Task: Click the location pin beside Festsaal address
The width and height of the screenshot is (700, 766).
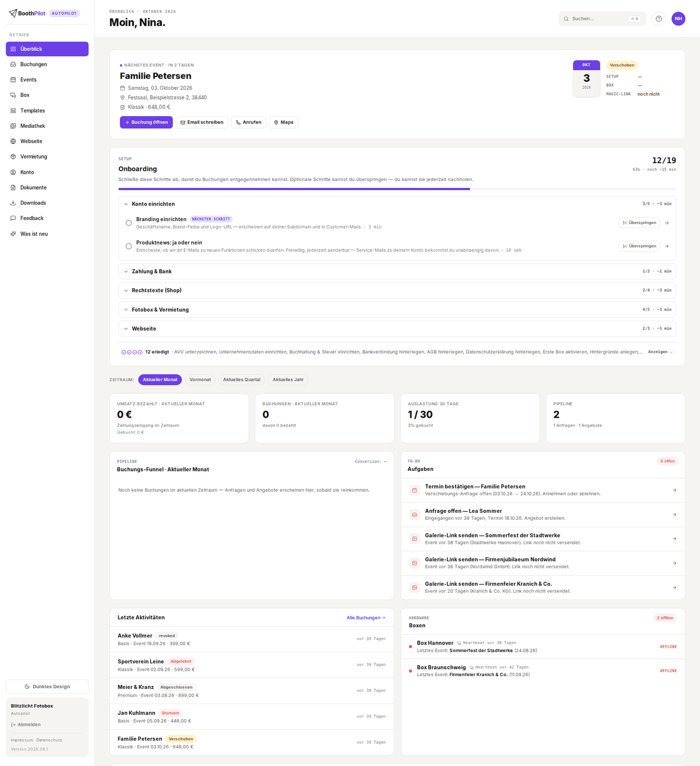Action: [x=123, y=97]
